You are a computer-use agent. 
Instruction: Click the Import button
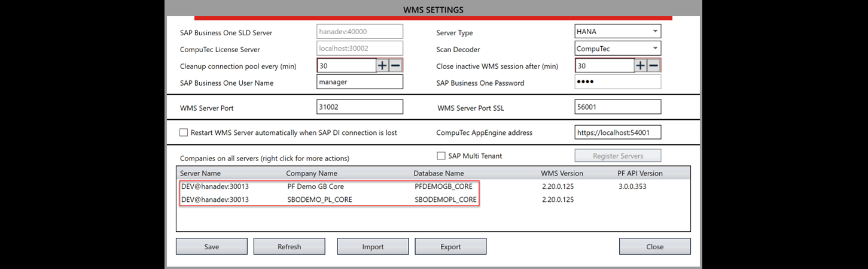point(373,246)
